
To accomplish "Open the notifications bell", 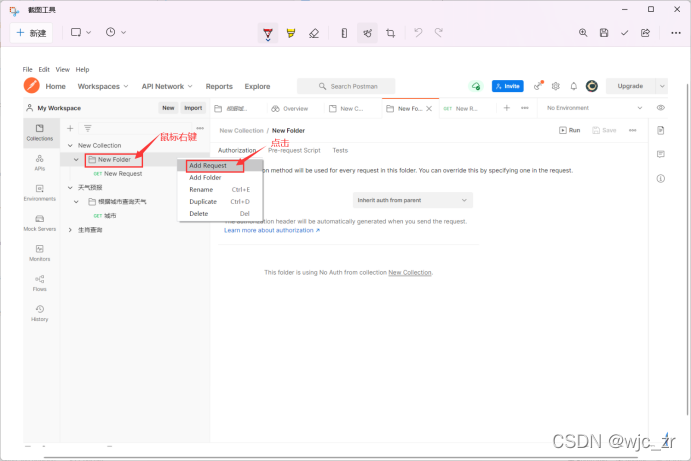I will click(x=574, y=86).
